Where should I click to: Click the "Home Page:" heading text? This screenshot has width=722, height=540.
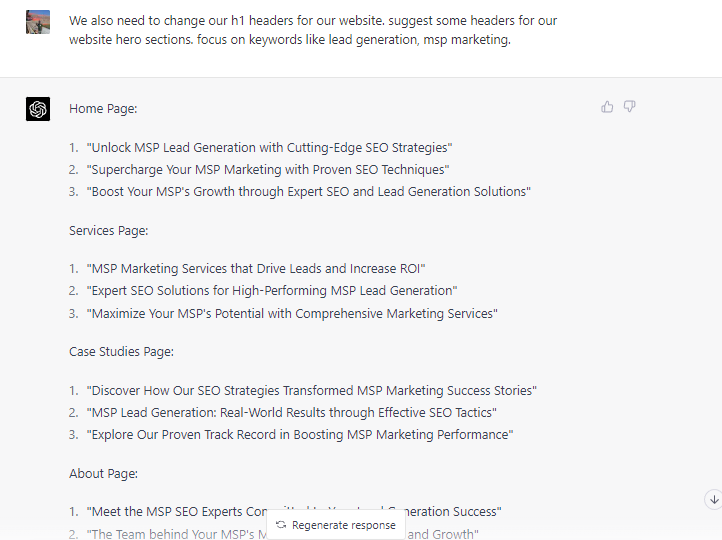point(103,109)
